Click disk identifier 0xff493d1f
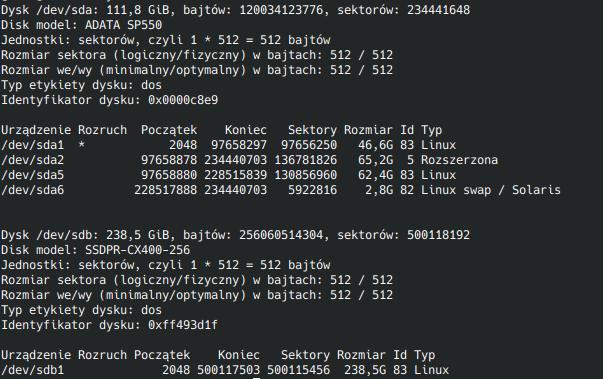The image size is (603, 379). tap(183, 325)
